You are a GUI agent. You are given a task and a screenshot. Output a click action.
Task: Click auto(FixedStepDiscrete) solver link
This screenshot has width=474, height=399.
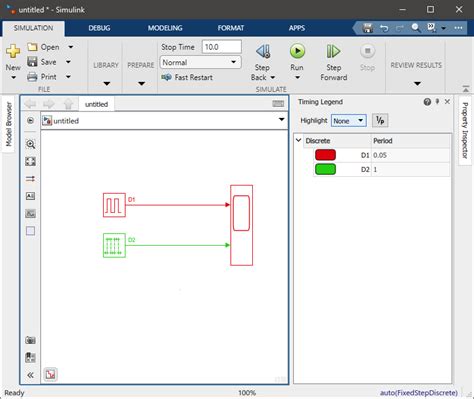point(419,393)
